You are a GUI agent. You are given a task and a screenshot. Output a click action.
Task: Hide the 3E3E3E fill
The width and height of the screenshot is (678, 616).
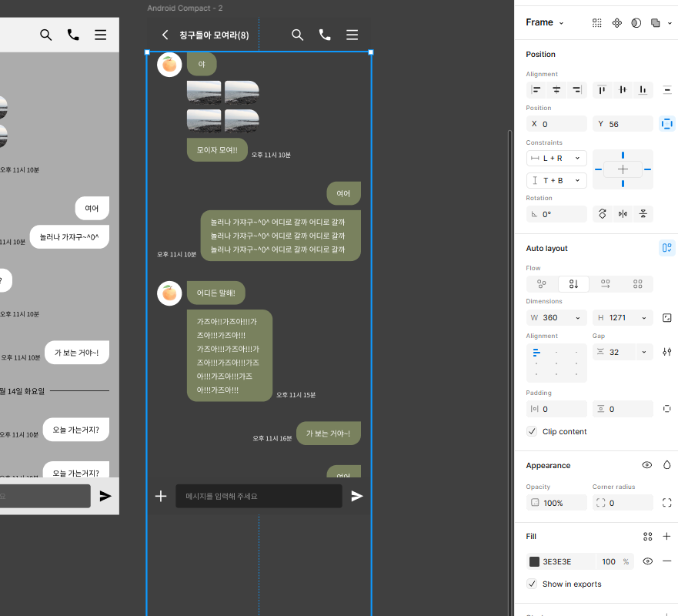[647, 561]
